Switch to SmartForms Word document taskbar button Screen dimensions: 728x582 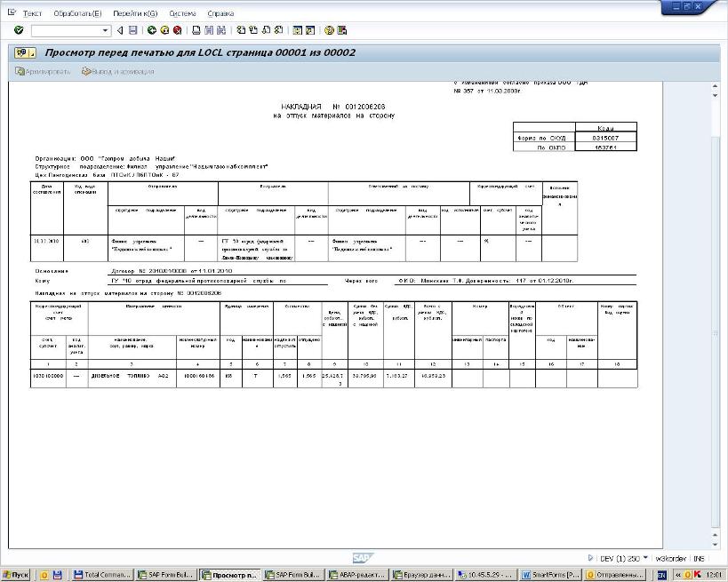coord(550,575)
